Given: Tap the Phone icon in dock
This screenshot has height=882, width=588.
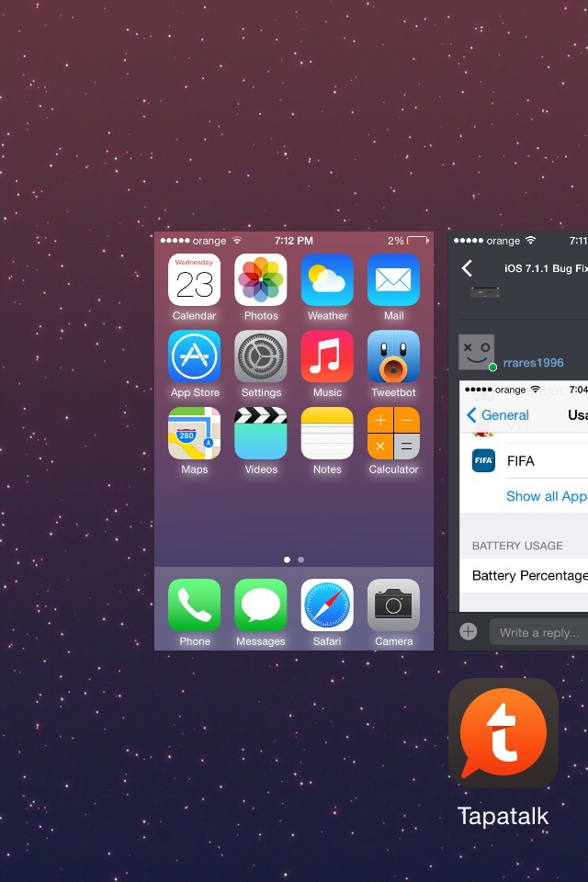Looking at the screenshot, I should click(194, 605).
